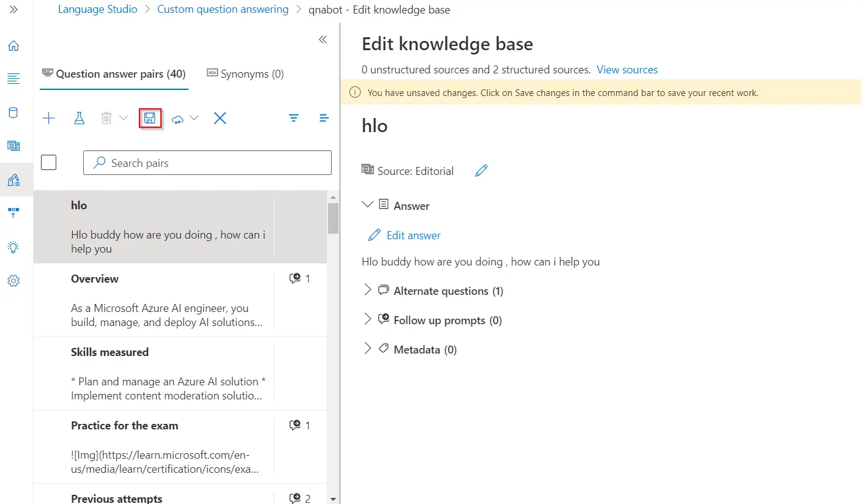Add a new question pair with plus icon
The image size is (861, 504).
(x=49, y=119)
